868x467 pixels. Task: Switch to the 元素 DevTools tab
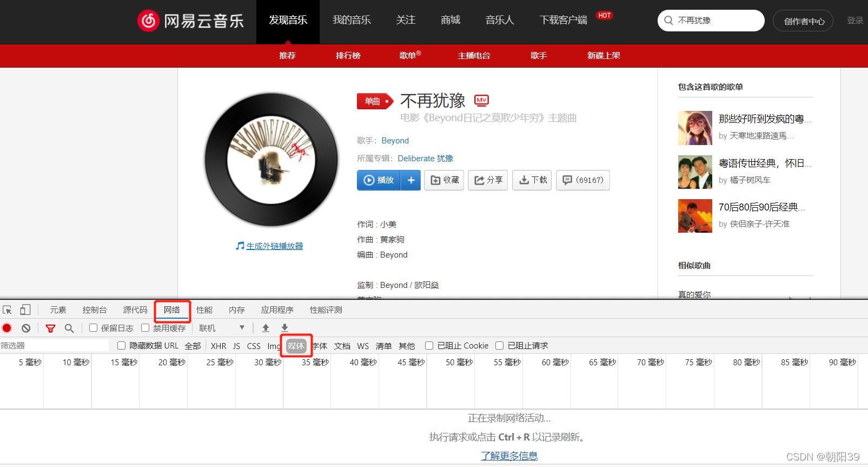point(58,310)
